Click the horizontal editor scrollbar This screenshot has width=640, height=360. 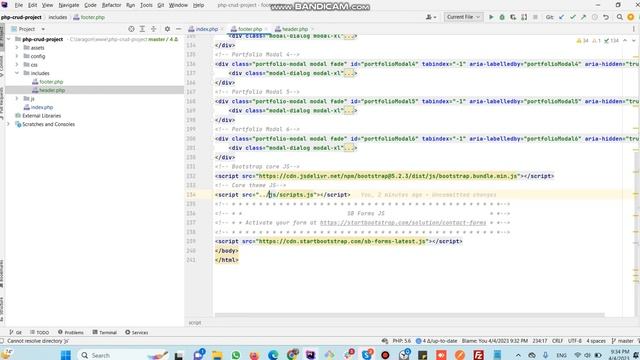pos(409,315)
